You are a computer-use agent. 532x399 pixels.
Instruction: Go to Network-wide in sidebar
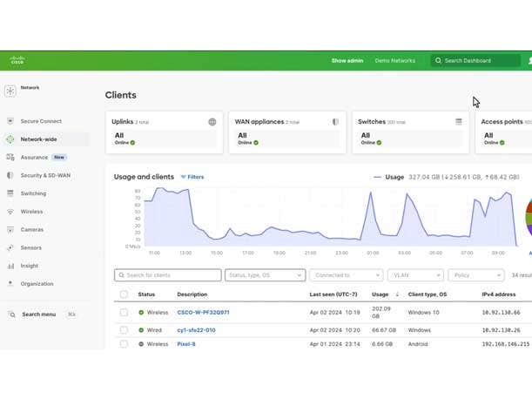coord(38,139)
